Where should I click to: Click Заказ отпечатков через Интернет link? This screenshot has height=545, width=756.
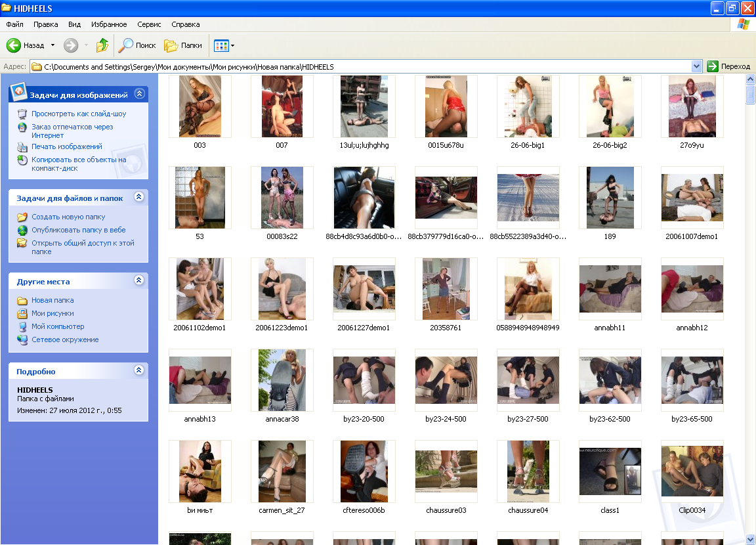72,131
